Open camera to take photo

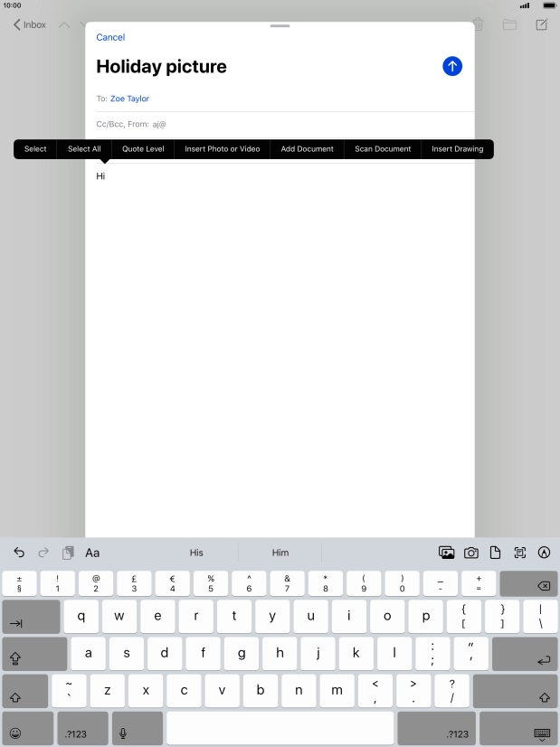470,553
